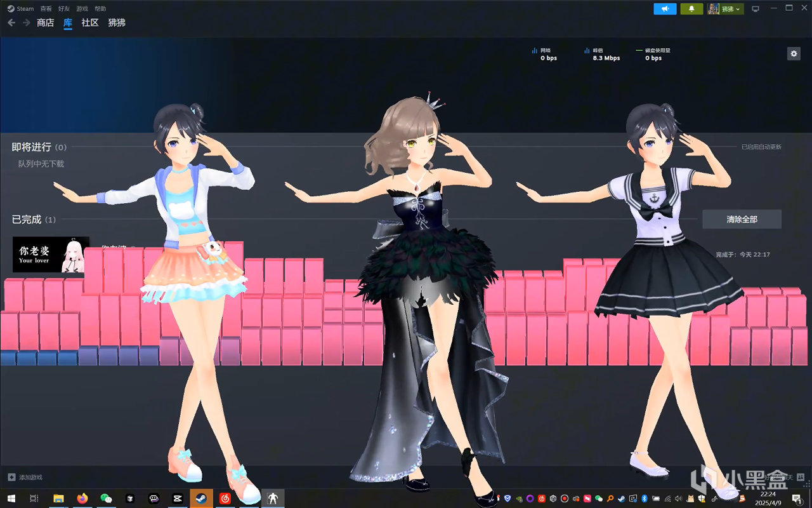
Task: Open Task View on the taskbar
Action: (x=34, y=498)
